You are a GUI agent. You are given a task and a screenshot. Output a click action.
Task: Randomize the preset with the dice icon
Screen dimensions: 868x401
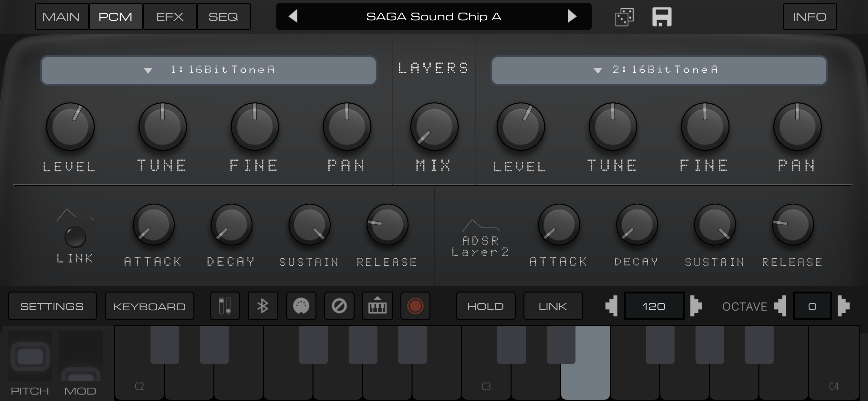click(625, 16)
